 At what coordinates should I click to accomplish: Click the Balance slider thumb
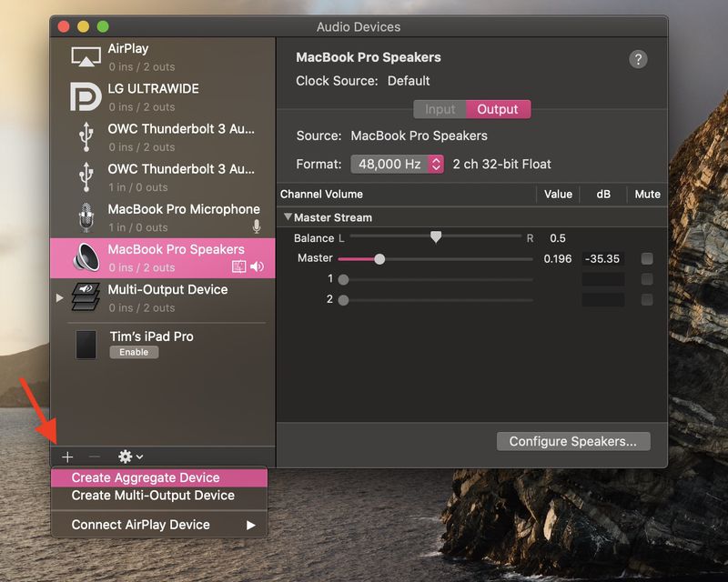436,236
